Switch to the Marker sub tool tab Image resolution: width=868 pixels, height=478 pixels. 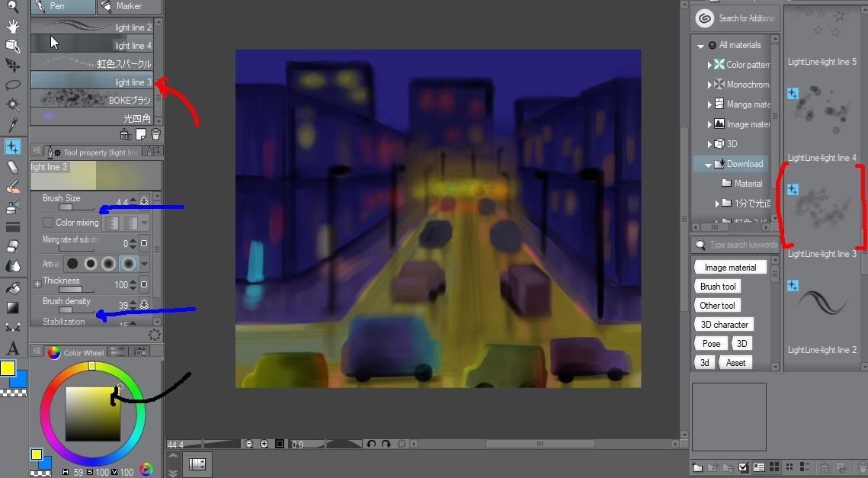[130, 7]
